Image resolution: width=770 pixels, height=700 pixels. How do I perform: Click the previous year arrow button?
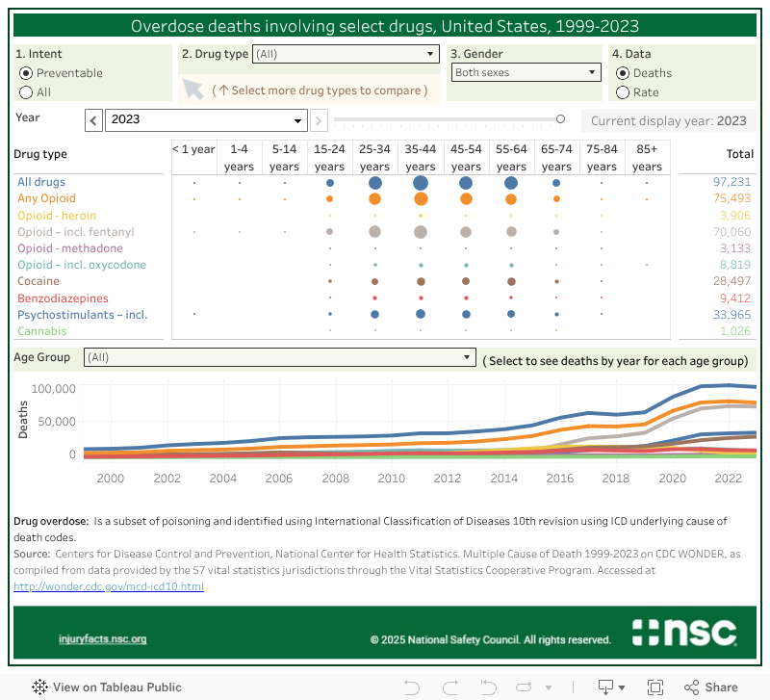pos(93,120)
